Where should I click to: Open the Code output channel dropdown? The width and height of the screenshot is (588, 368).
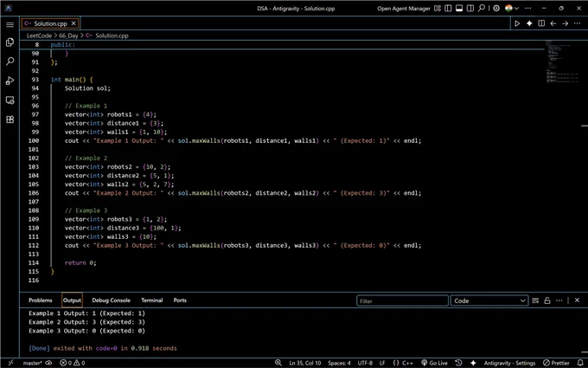coord(489,300)
